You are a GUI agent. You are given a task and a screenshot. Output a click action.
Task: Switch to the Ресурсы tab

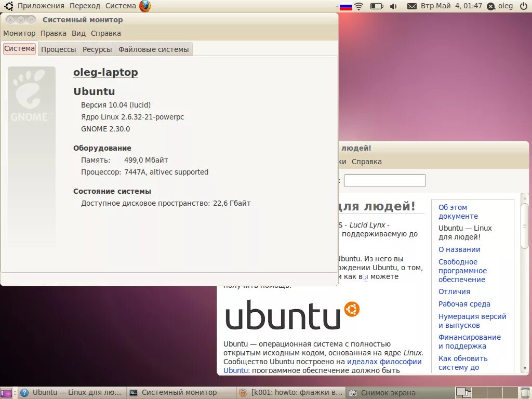97,49
